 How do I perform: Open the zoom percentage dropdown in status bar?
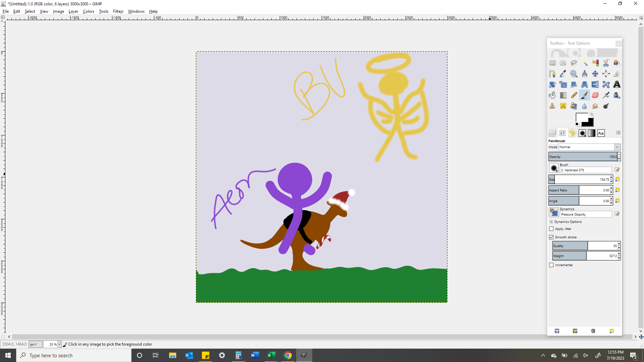[x=59, y=344]
